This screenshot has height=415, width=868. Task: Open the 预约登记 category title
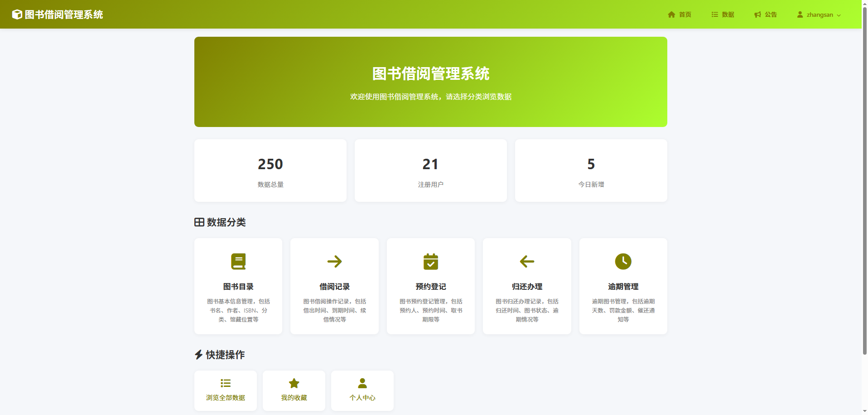pos(431,287)
